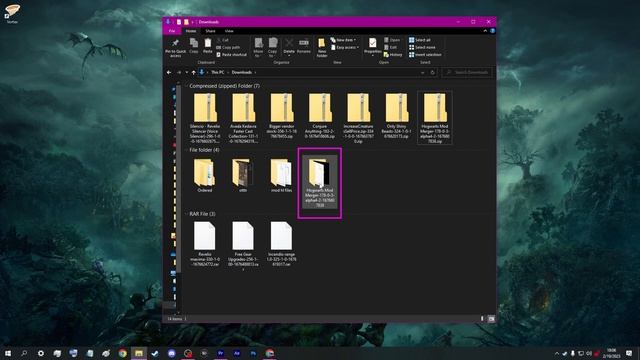Show hidden system tray icons
The height and width of the screenshot is (360, 640).
[557, 353]
